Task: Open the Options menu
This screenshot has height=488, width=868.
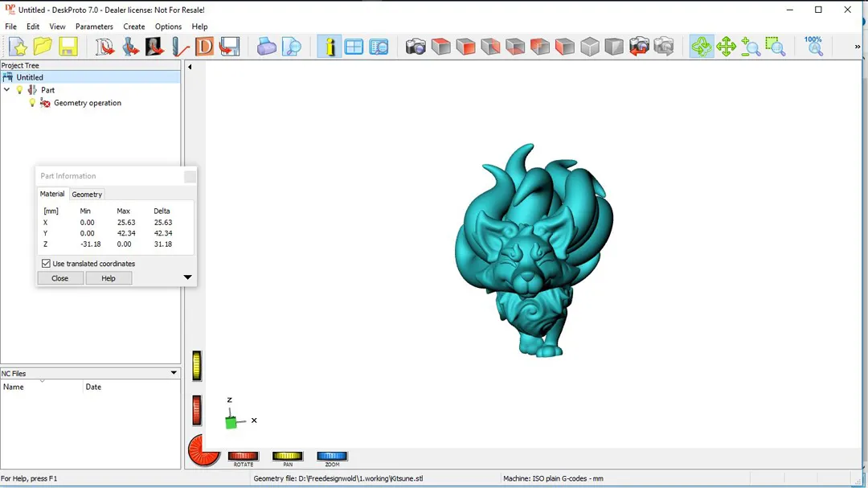Action: point(168,27)
